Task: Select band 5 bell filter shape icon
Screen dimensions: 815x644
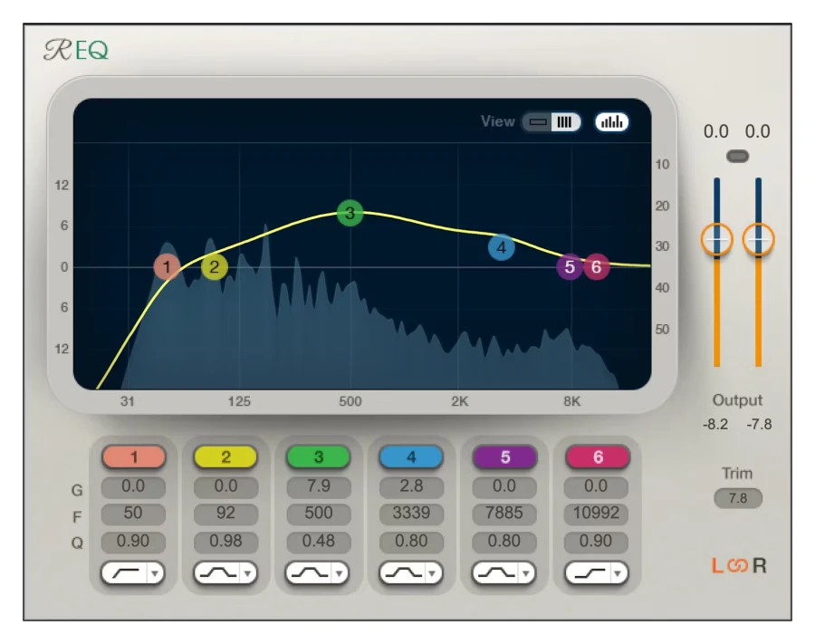Action: point(496,573)
